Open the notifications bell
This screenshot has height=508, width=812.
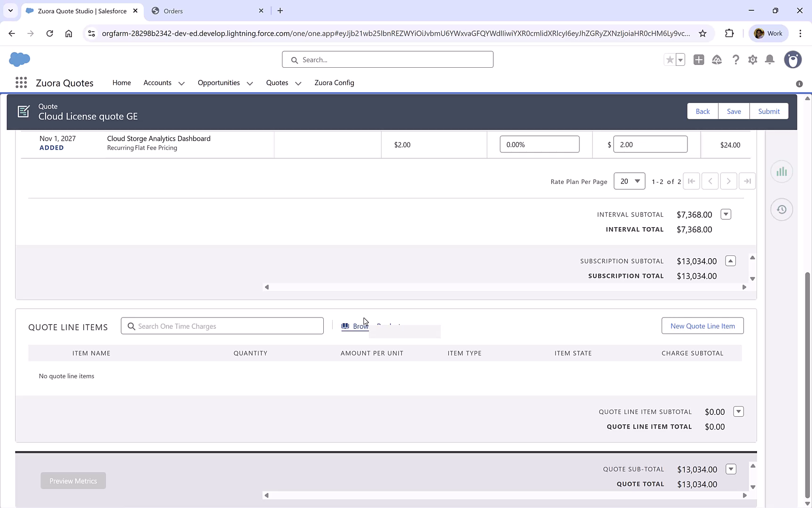pos(769,60)
